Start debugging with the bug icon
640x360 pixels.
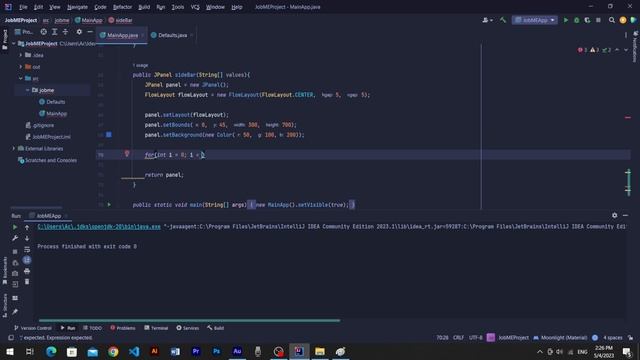point(576,20)
